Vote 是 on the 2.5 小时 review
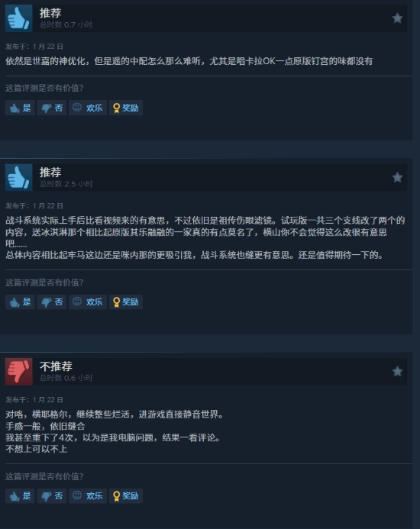The image size is (420, 529). click(20, 302)
